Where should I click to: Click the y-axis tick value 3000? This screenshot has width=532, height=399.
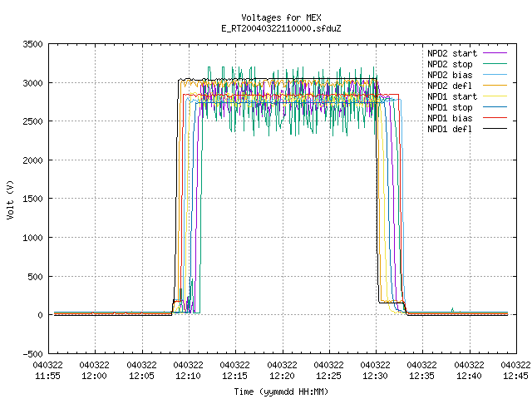(x=33, y=83)
